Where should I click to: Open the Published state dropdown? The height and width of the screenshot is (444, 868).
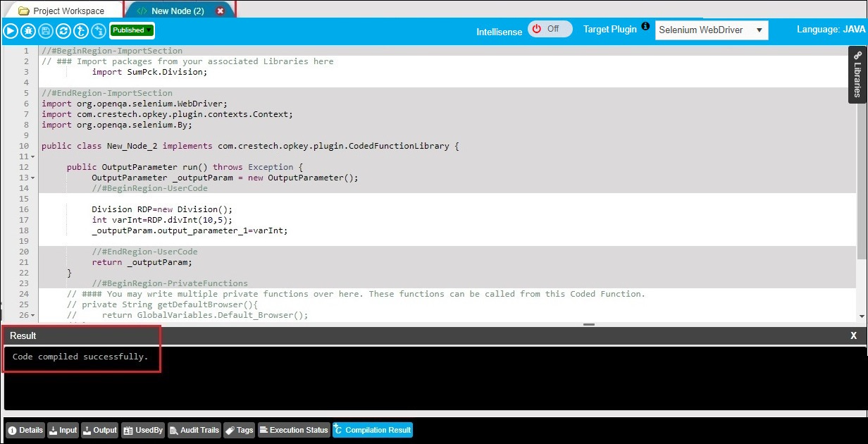pos(132,30)
